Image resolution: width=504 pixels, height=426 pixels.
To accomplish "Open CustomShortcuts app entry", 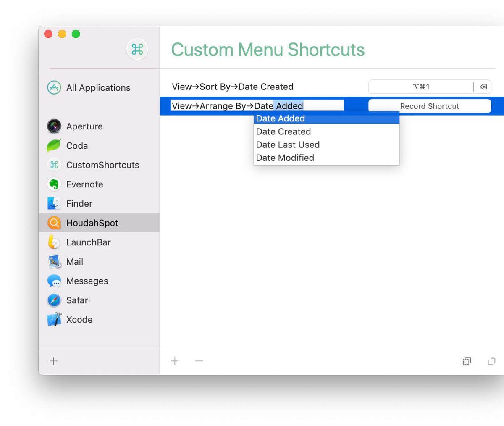I will coord(99,165).
